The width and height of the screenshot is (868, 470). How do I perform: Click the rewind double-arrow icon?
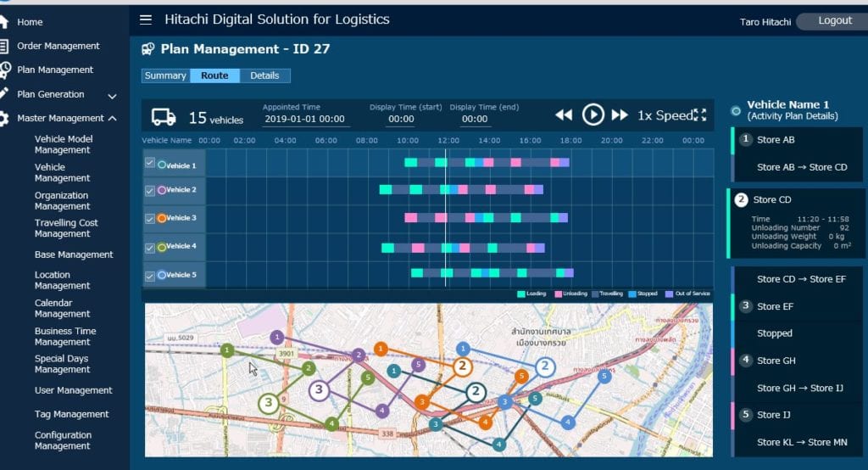(564, 115)
